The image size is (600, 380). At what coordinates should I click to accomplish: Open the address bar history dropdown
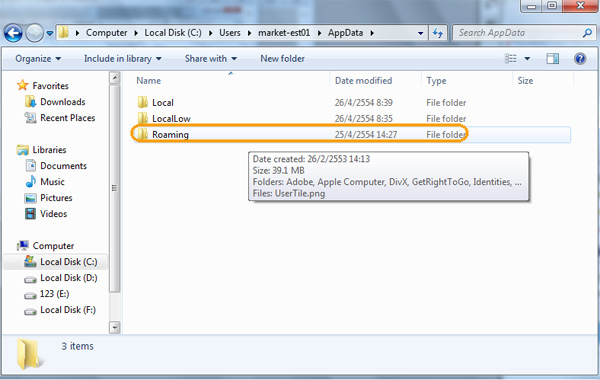tap(421, 33)
